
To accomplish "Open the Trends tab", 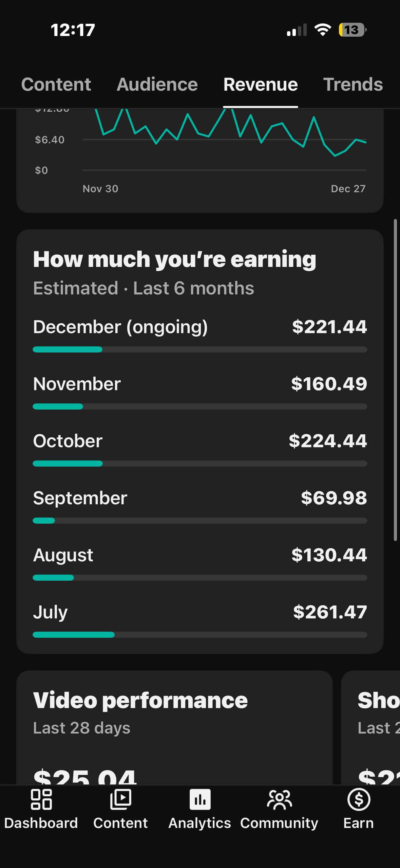I will point(353,84).
